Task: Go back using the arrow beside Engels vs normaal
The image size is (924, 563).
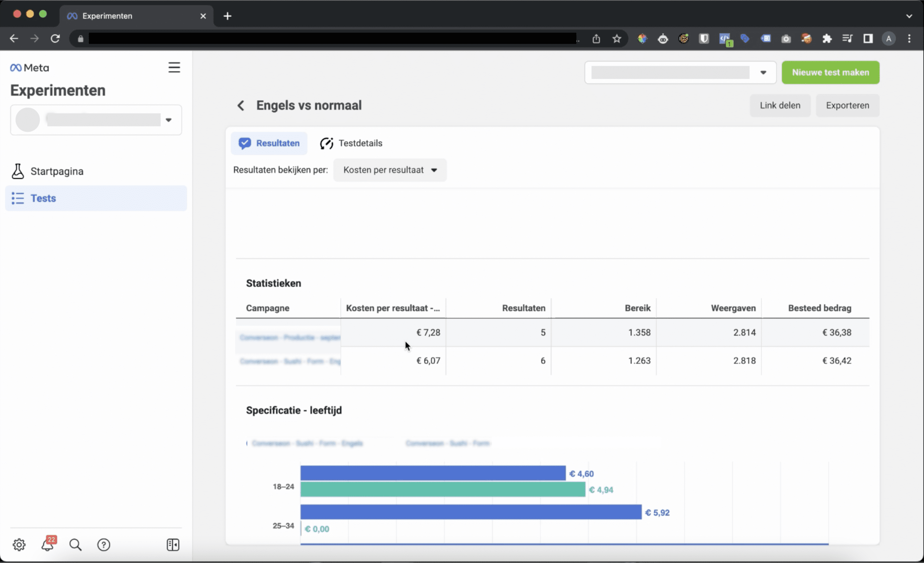Action: click(x=241, y=105)
